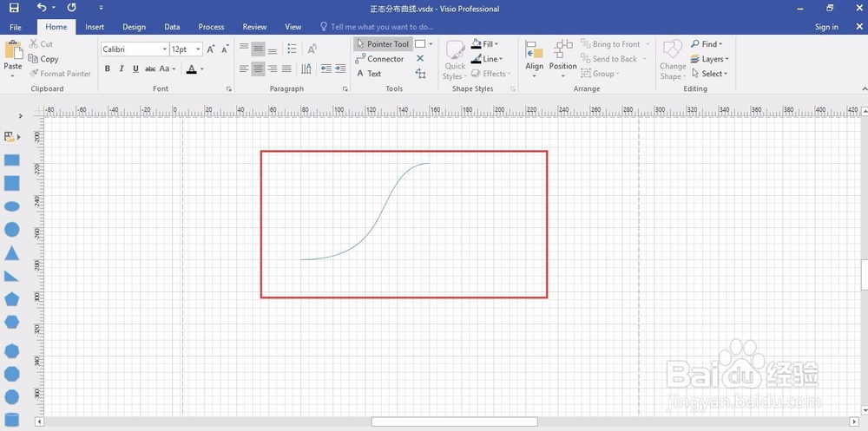
Task: Open the Select dropdown
Action: pos(709,74)
